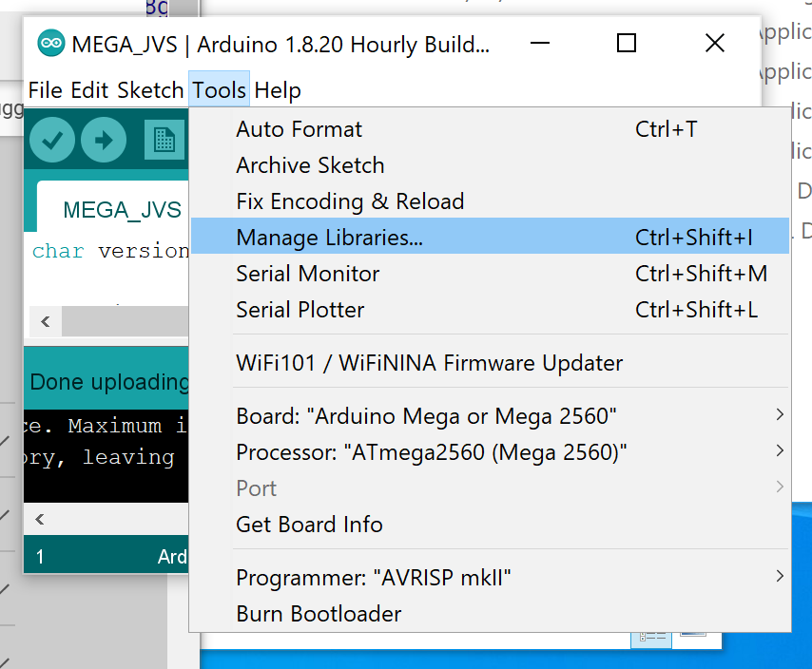Expand the Board submenu
Screen dimensions: 812x669
coord(490,416)
